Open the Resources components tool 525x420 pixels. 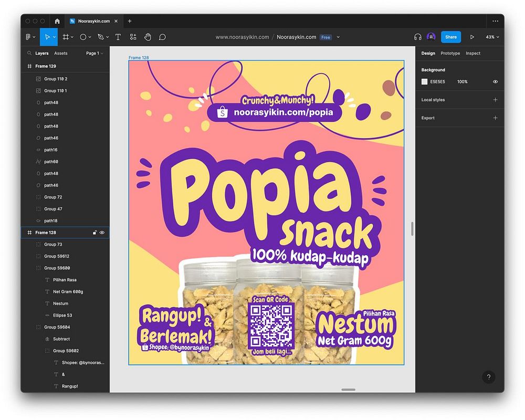tap(133, 37)
